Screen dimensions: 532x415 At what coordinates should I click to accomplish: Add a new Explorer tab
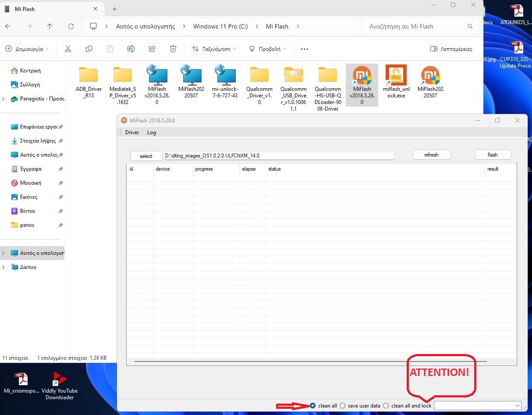(115, 9)
